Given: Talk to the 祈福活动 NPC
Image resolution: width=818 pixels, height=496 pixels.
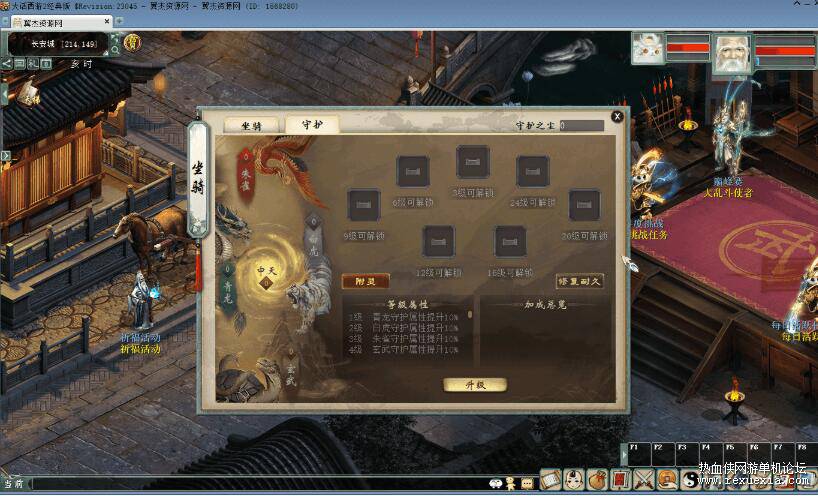Looking at the screenshot, I should [x=141, y=300].
